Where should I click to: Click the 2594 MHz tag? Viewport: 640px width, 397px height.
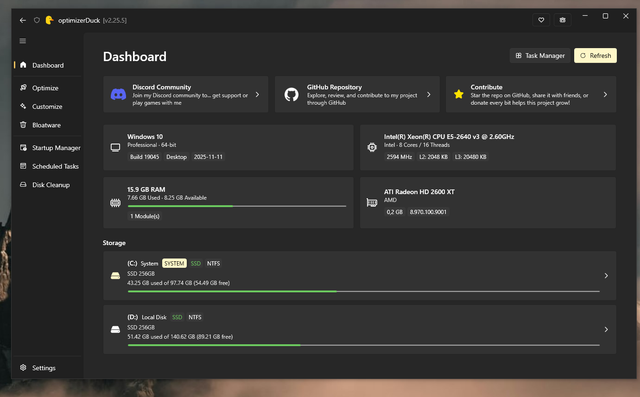(399, 157)
